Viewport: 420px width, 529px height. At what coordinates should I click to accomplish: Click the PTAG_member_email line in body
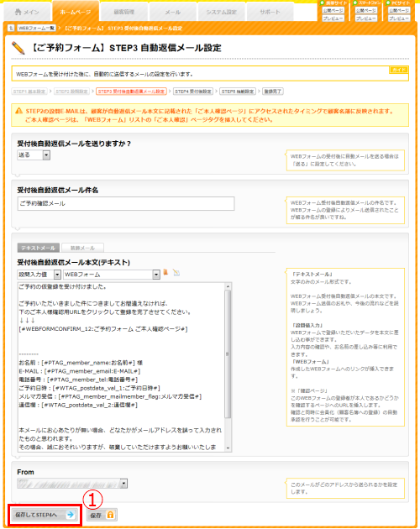tap(79, 371)
